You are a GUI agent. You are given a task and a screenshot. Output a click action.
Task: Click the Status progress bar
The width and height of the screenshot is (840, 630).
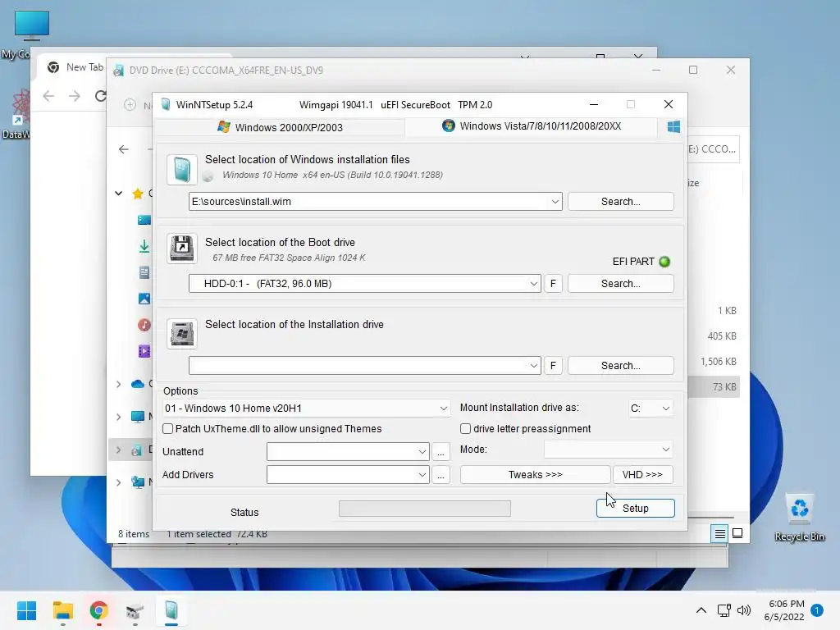point(425,509)
